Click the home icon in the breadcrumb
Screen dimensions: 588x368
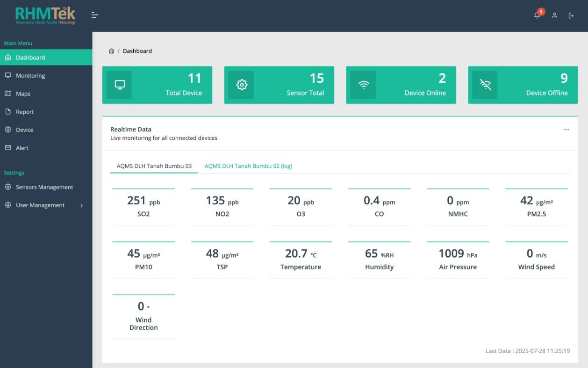tap(111, 51)
